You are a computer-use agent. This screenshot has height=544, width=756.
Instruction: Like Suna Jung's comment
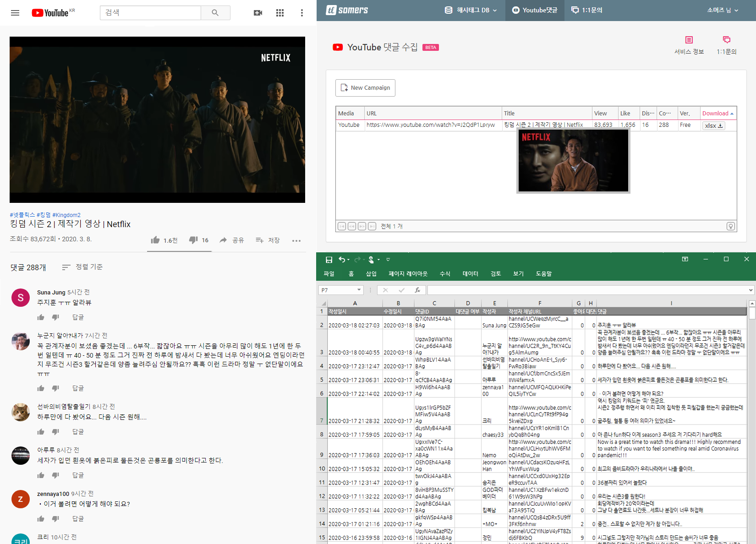(x=41, y=317)
